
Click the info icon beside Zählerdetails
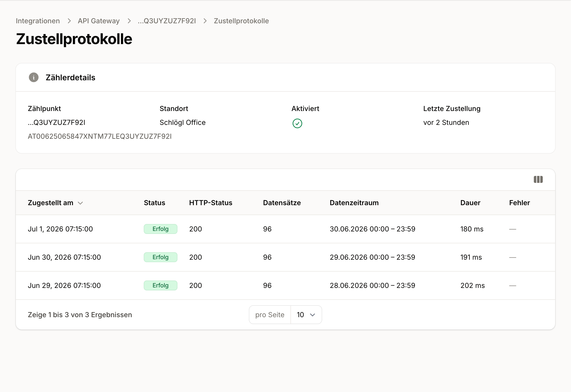click(34, 77)
